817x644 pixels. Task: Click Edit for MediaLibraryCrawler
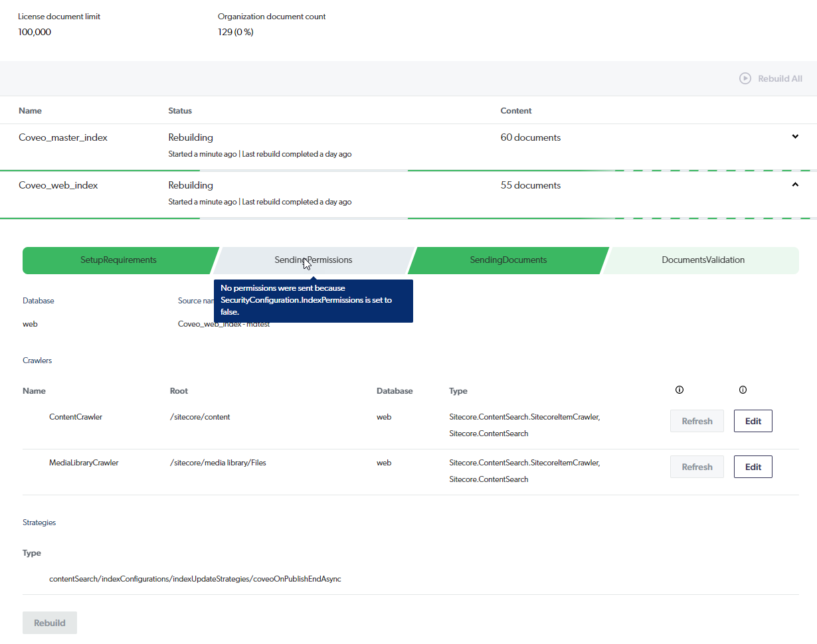tap(753, 467)
